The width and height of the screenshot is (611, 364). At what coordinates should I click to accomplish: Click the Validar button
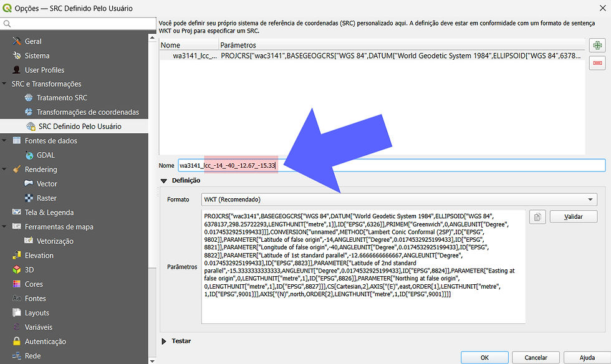coord(573,217)
